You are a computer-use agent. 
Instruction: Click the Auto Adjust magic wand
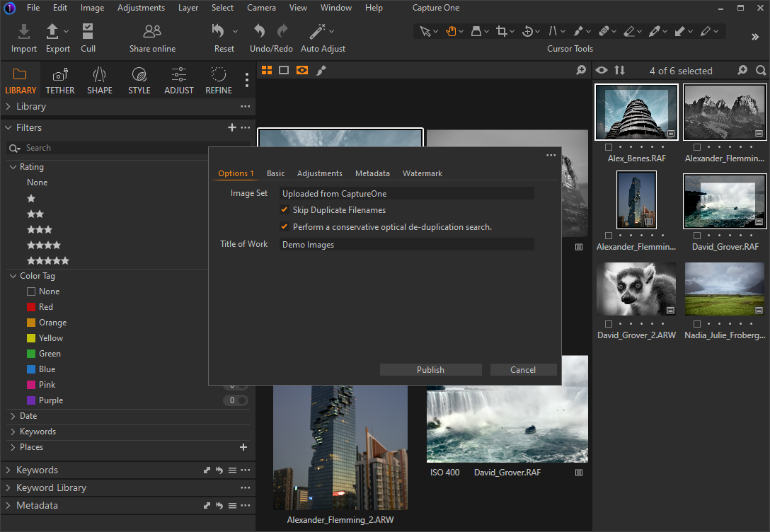point(317,32)
